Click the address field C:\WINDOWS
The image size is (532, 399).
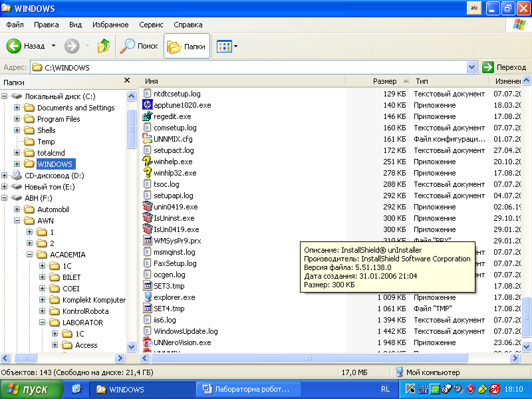[248, 67]
